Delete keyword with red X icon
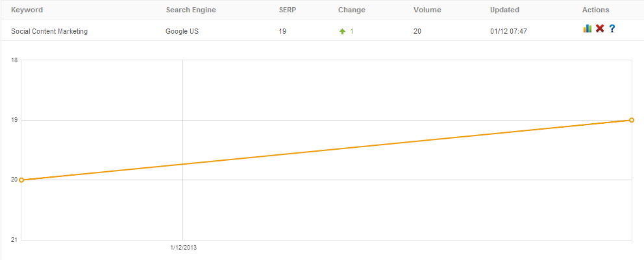The width and height of the screenshot is (644, 260). click(x=600, y=29)
